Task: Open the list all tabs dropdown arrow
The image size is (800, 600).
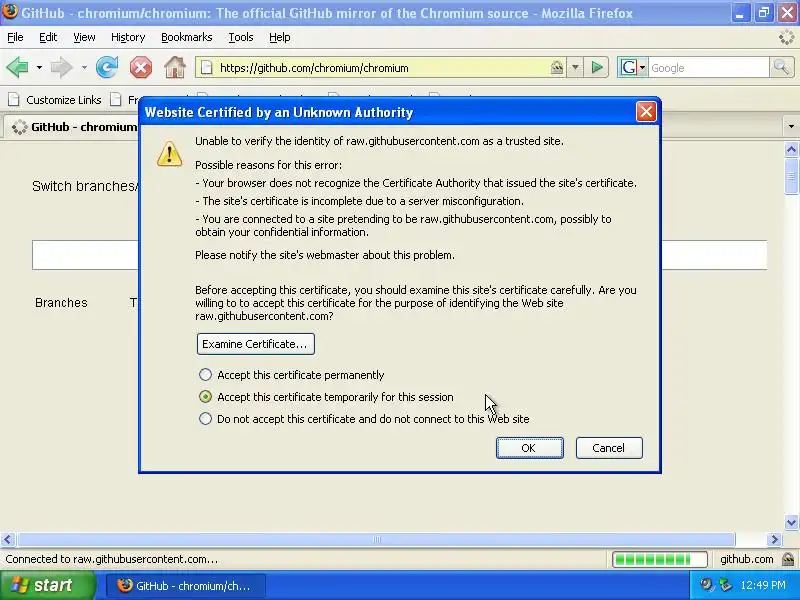Action: [791, 126]
